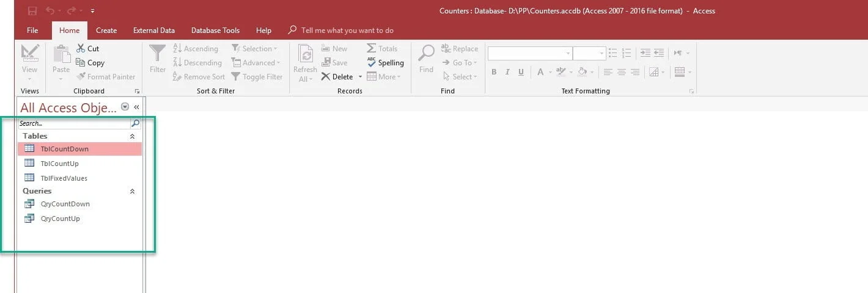Click the Delete record button
This screenshot has height=293, width=868.
tap(337, 76)
